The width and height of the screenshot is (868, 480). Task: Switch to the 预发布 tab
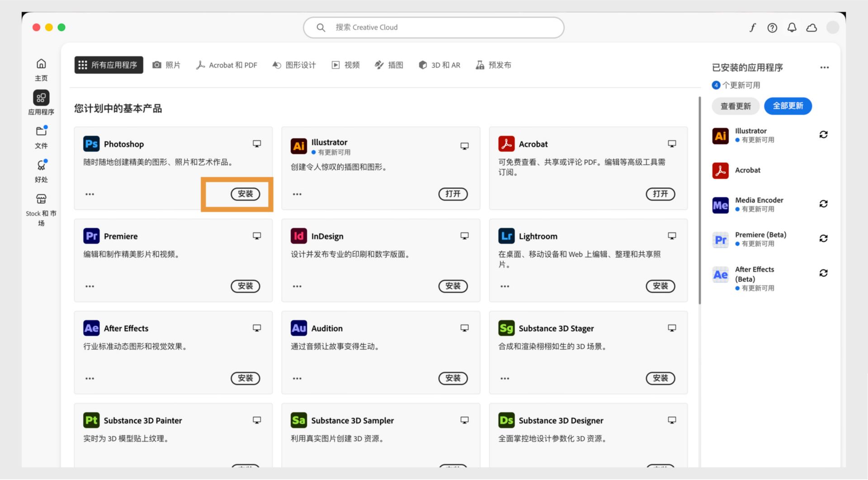tap(493, 65)
